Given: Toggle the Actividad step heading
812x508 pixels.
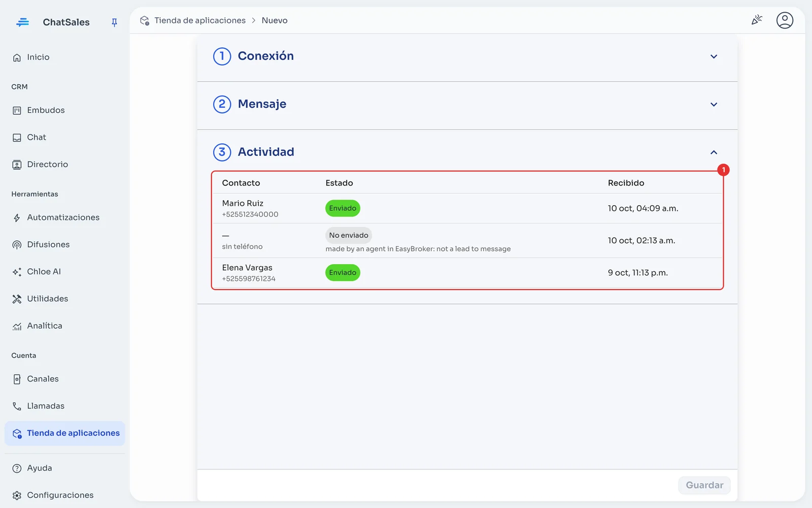Looking at the screenshot, I should pos(266,152).
